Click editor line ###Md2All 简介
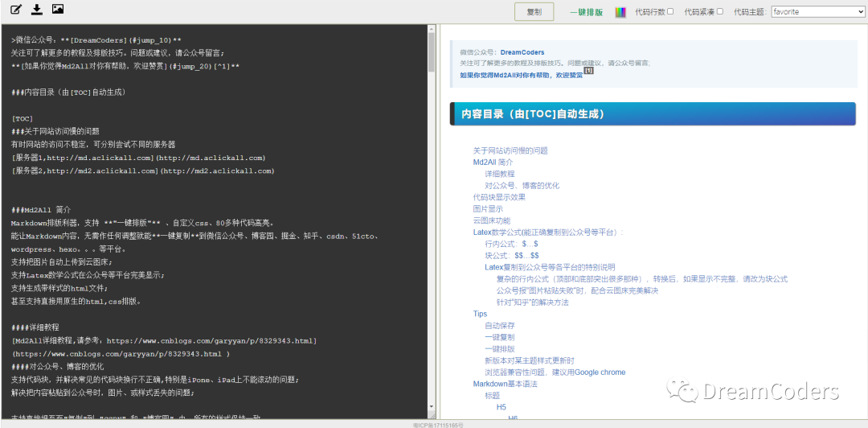The image size is (868, 428). [41, 210]
